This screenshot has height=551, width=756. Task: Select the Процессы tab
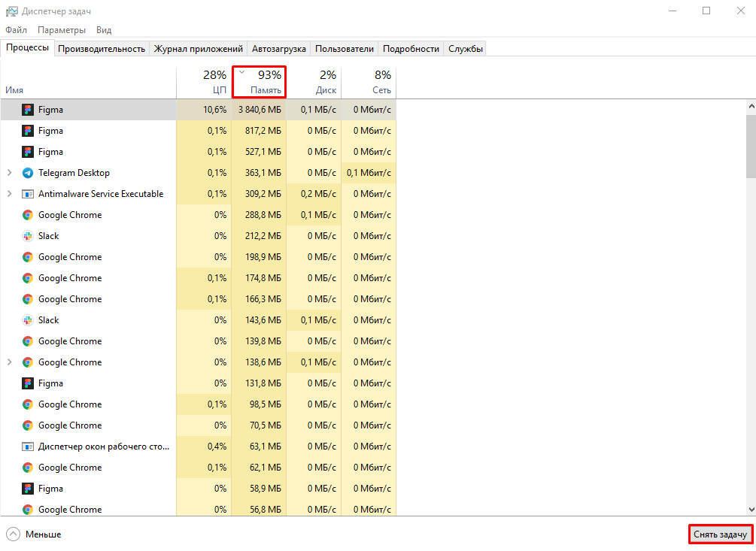click(27, 47)
